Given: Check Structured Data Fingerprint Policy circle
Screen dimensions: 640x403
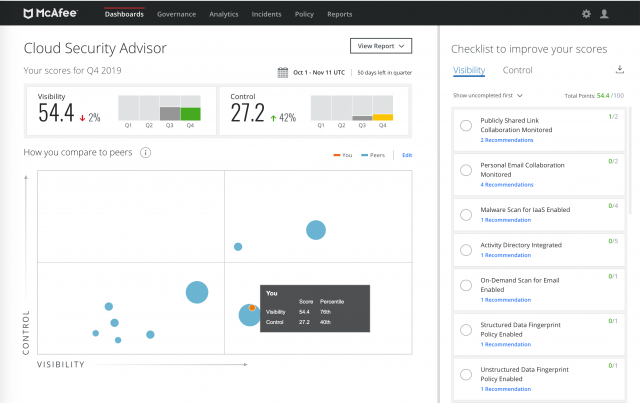Looking at the screenshot, I should (x=466, y=330).
